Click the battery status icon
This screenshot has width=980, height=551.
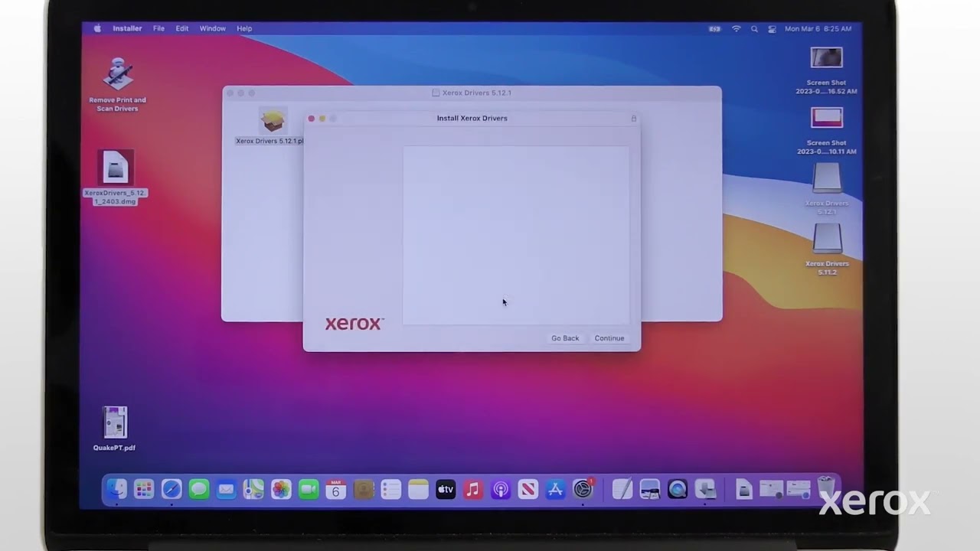click(x=715, y=28)
